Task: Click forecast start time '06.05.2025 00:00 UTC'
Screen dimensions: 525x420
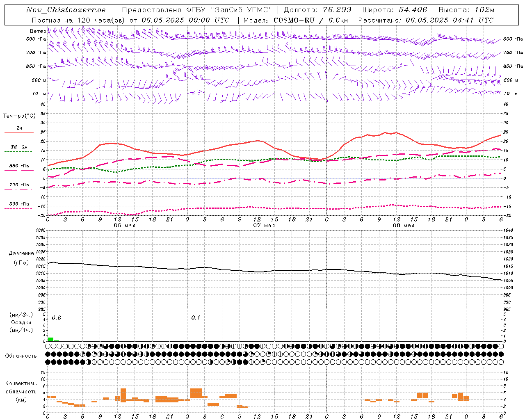Action: 185,20
